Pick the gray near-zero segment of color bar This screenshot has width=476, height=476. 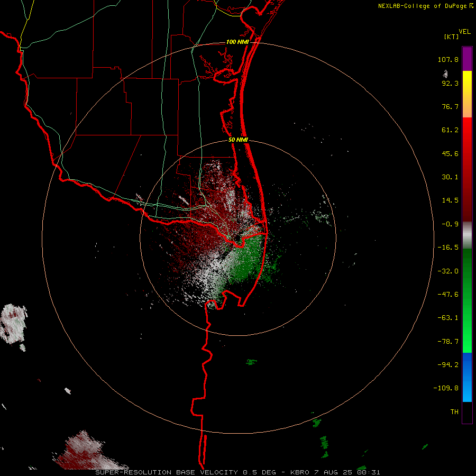(467, 235)
